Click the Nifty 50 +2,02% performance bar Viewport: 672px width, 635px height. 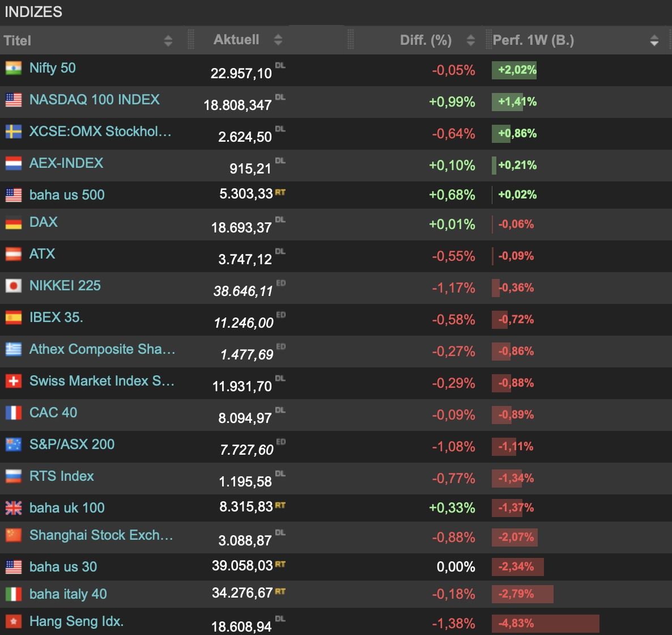514,70
